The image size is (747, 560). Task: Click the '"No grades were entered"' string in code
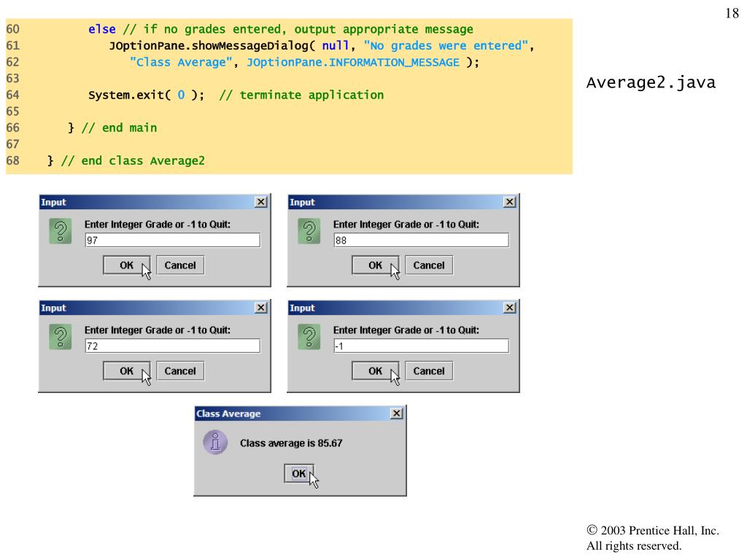click(446, 46)
